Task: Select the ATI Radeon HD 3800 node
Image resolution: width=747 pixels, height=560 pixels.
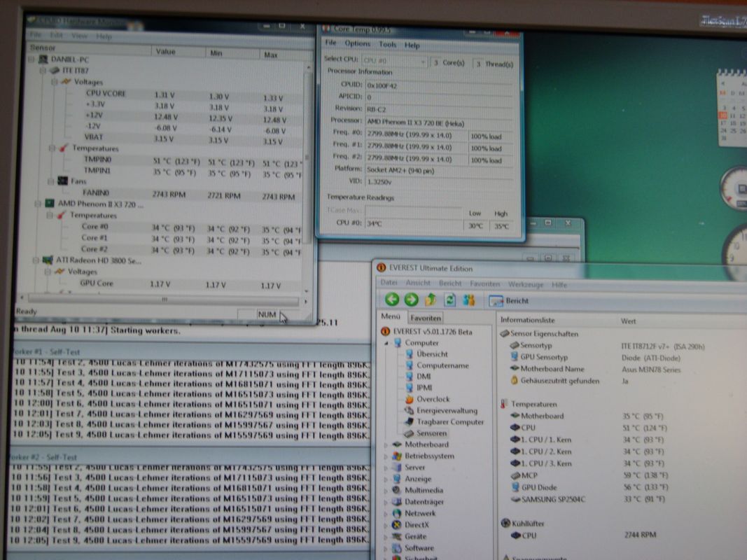Action: point(98,260)
